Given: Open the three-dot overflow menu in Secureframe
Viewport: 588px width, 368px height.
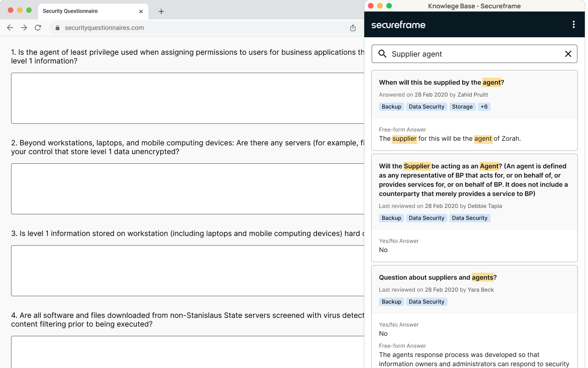Looking at the screenshot, I should (573, 24).
